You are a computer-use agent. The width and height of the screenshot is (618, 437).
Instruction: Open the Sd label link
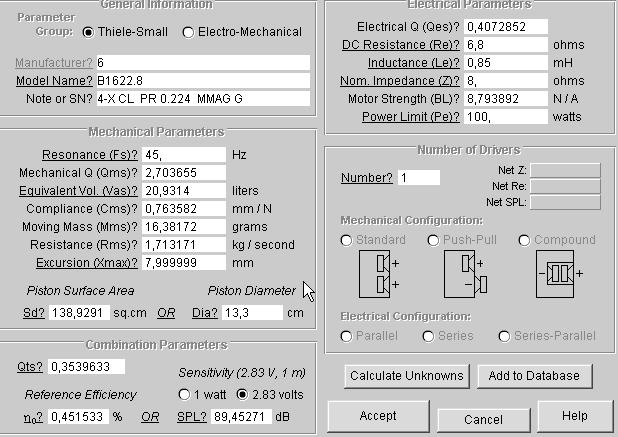pos(34,313)
